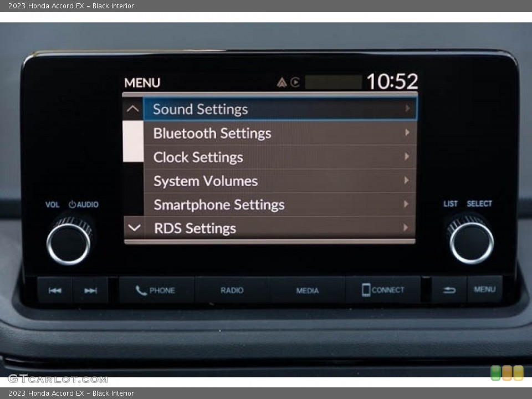Select the RADIO button
This screenshot has height=399, width=532.
click(232, 290)
